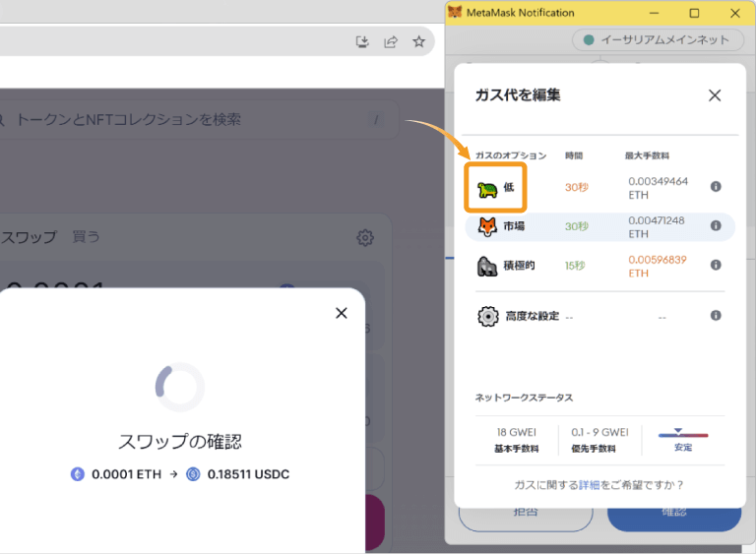The height and width of the screenshot is (554, 756).
Task: Click the share page icon in address bar
Action: [x=391, y=42]
